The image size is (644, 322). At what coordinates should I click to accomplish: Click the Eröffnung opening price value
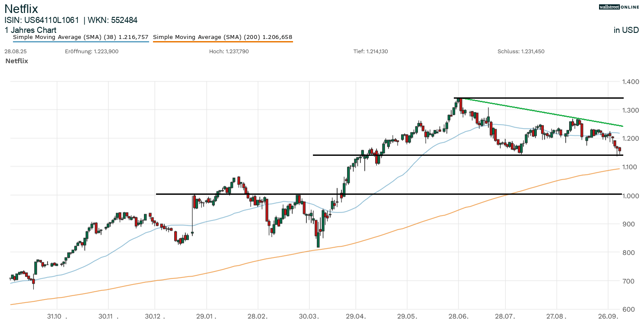point(106,52)
